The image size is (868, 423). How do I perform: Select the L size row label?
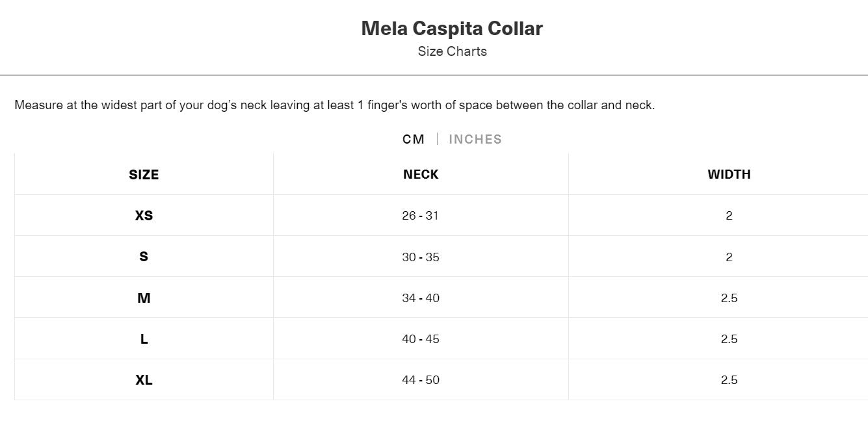tap(143, 339)
